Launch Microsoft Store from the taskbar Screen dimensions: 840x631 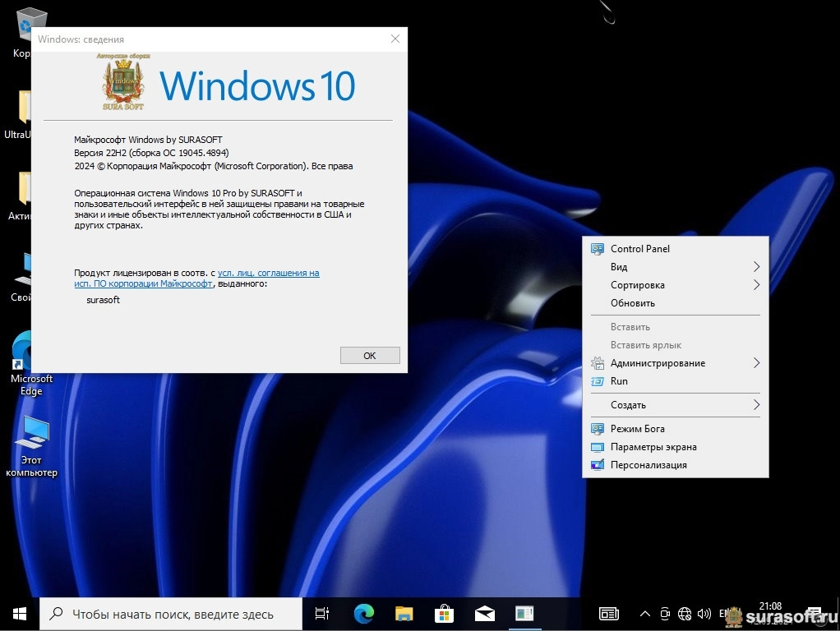(444, 613)
